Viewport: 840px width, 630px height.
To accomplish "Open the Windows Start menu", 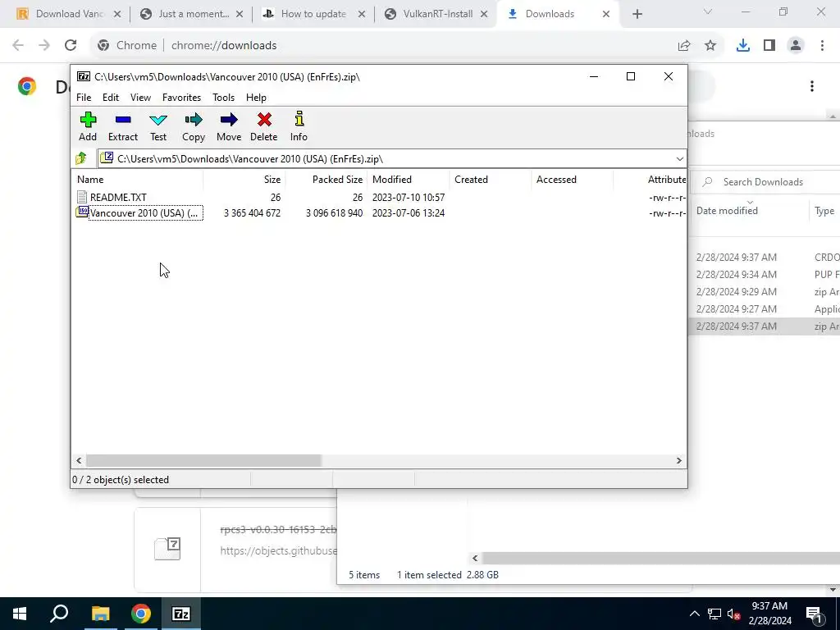I will pyautogui.click(x=20, y=614).
